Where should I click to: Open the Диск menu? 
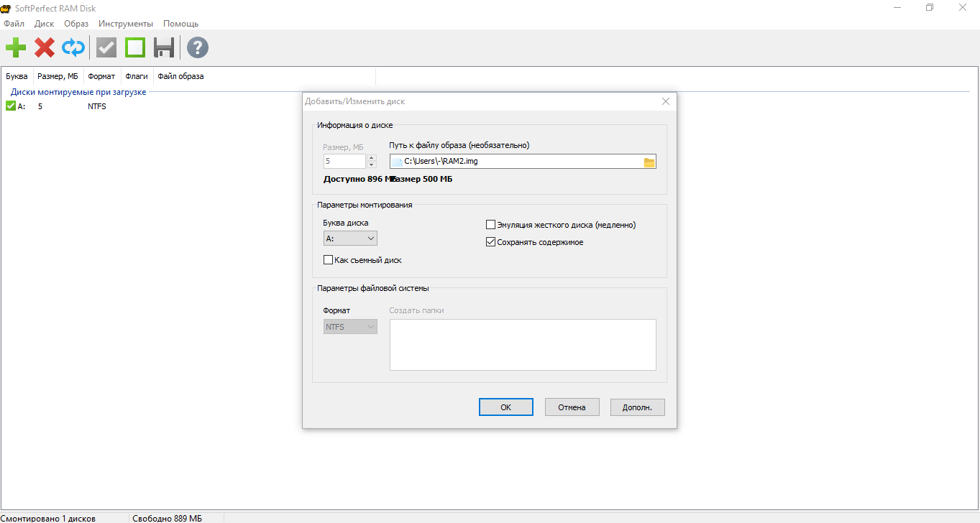(x=44, y=24)
